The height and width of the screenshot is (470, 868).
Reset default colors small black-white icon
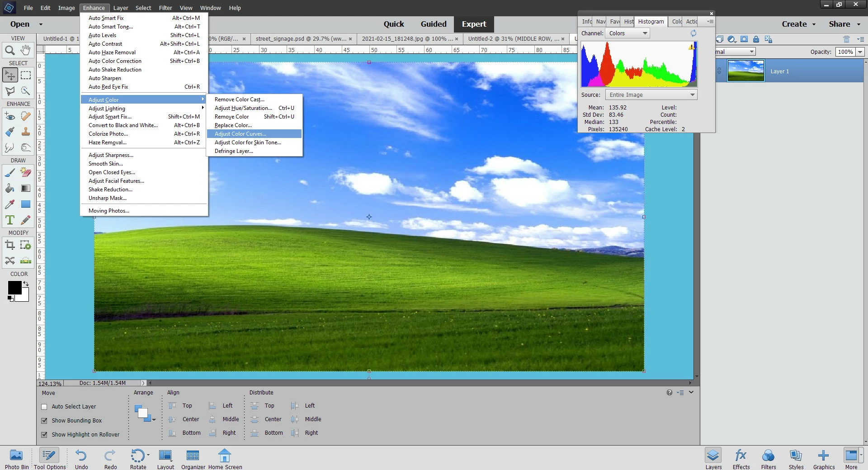pyautogui.click(x=10, y=299)
